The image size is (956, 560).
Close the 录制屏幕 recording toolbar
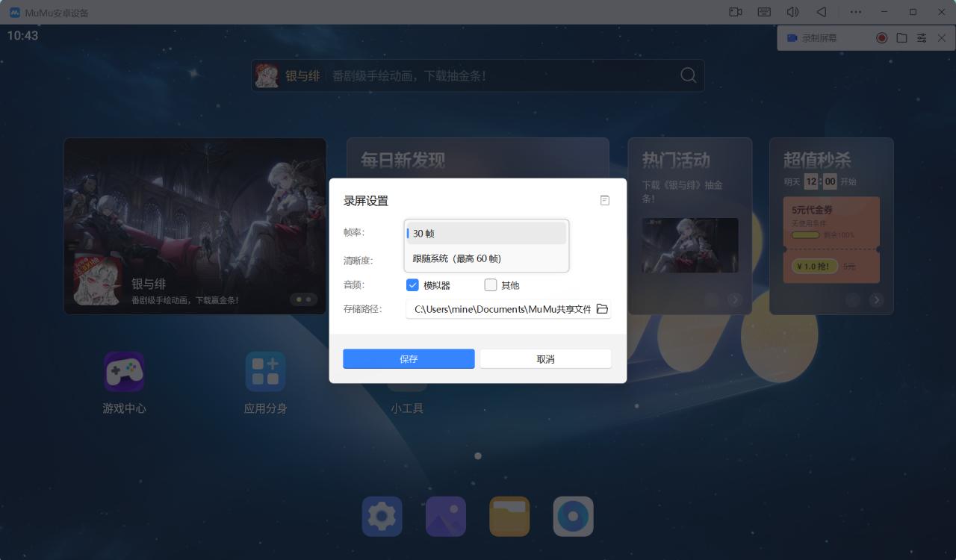[941, 38]
